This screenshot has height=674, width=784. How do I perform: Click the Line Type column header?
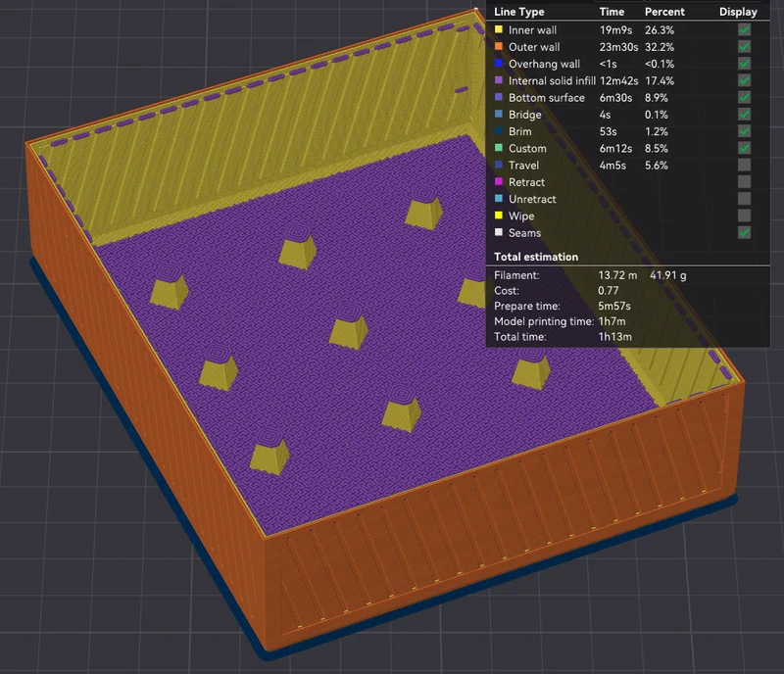(519, 12)
